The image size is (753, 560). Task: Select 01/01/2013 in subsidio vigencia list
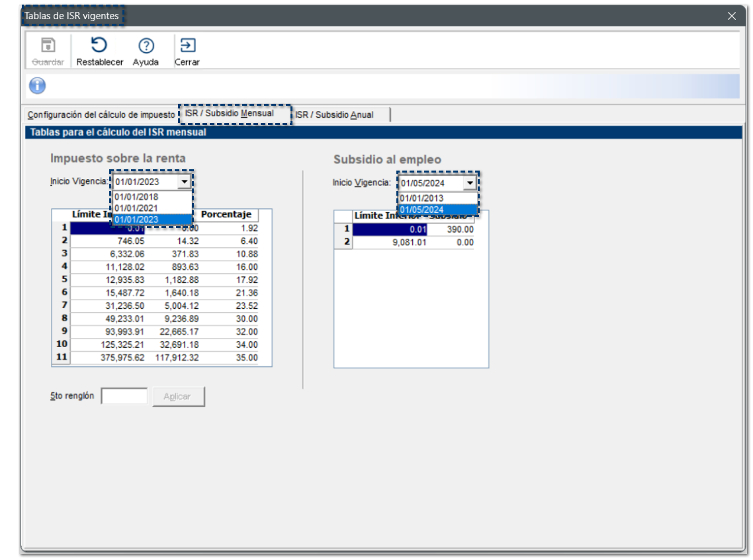[422, 198]
